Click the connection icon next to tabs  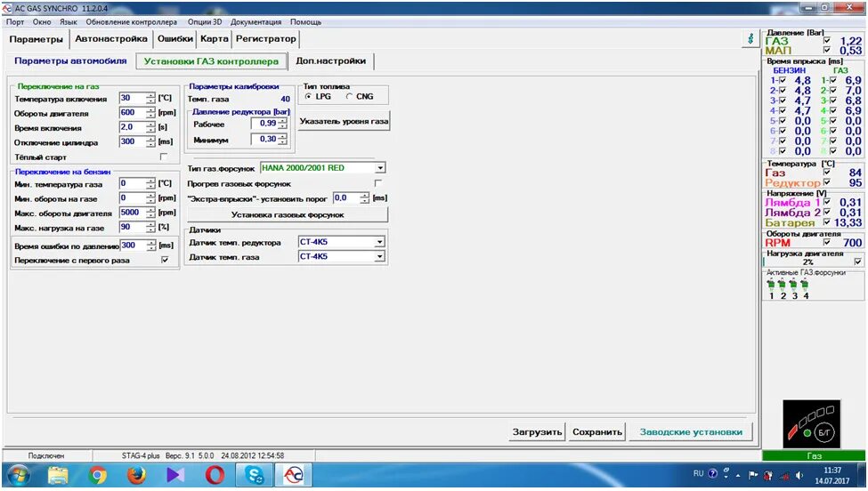click(x=750, y=39)
